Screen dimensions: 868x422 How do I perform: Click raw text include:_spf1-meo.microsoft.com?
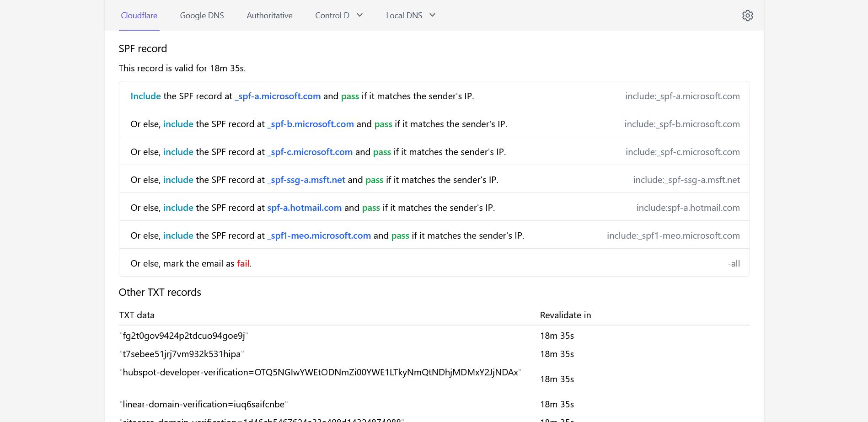click(x=673, y=235)
